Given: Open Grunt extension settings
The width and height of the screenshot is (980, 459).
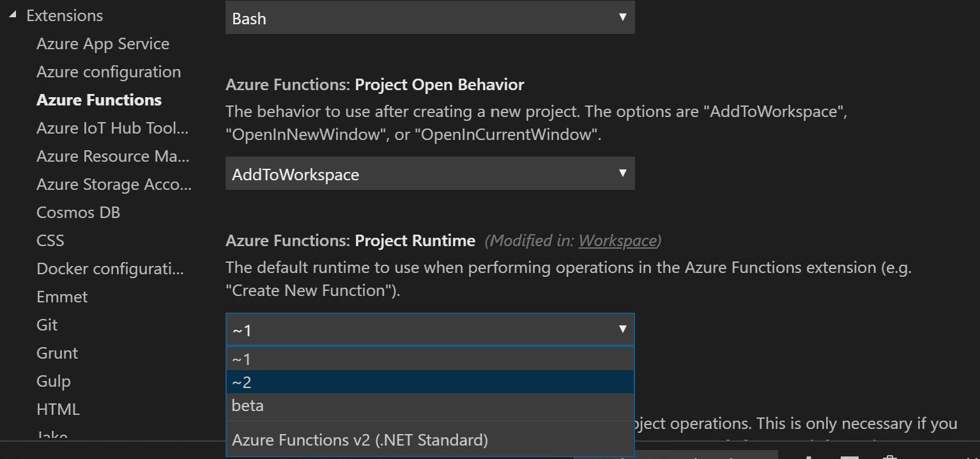Looking at the screenshot, I should 57,353.
